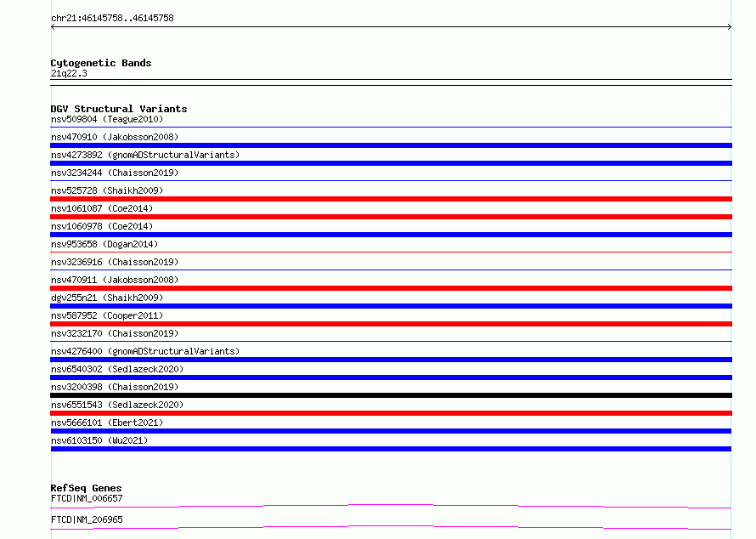This screenshot has width=756, height=539.
Task: Click the red bar under nsv525728
Action: 391,199
